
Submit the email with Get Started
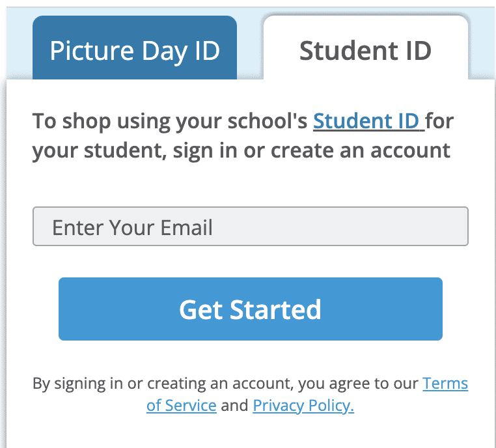click(x=251, y=309)
